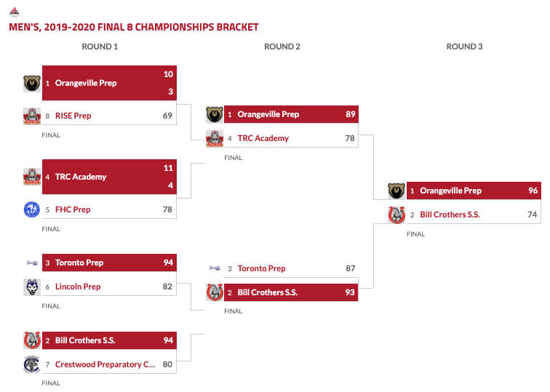550x392 pixels.
Task: Click Orangeville Prep bear logo in Round 3
Action: [396, 191]
